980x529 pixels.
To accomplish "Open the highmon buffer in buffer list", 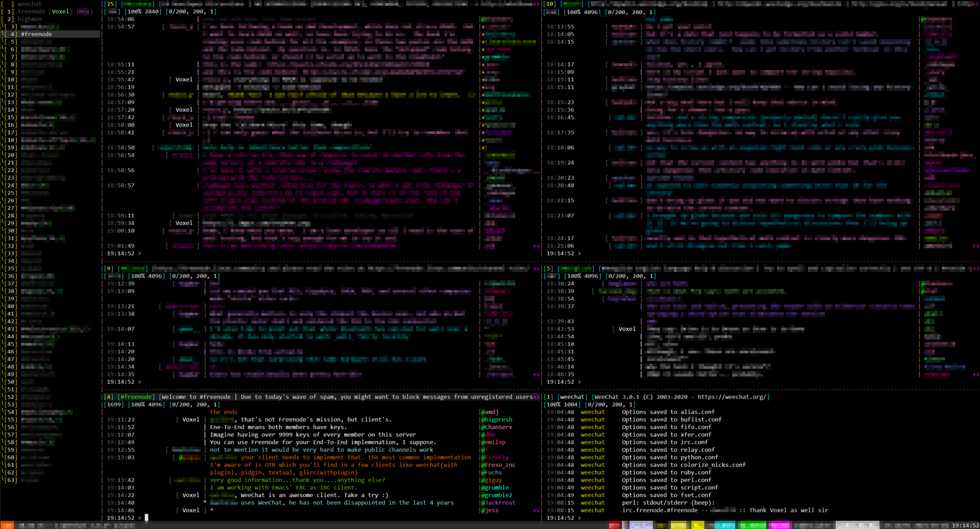I will click(29, 19).
